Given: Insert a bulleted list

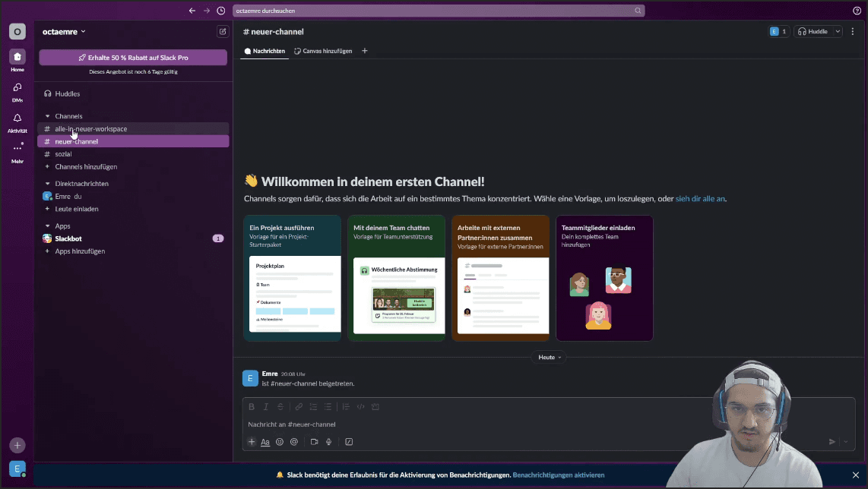Looking at the screenshot, I should point(328,406).
